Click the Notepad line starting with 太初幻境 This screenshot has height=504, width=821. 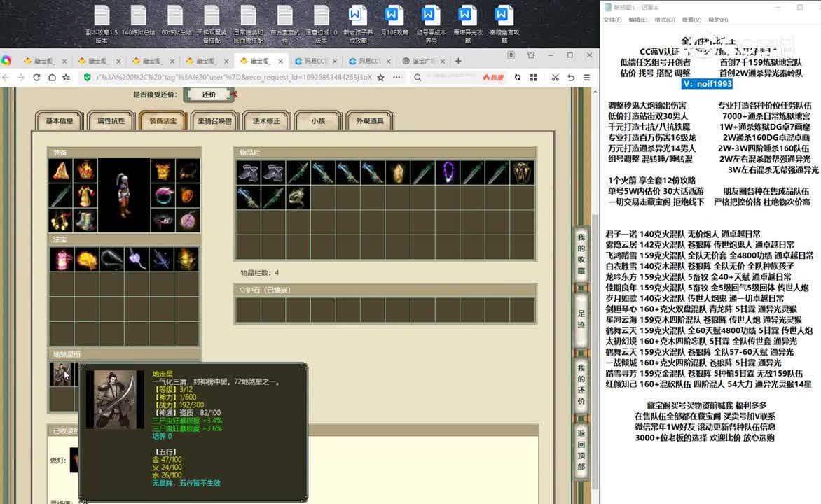click(x=701, y=341)
